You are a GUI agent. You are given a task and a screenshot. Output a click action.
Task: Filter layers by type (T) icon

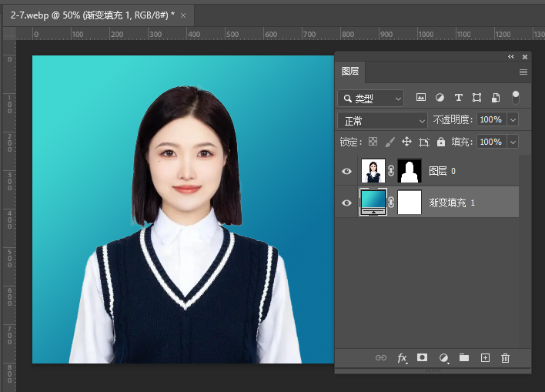tap(459, 98)
